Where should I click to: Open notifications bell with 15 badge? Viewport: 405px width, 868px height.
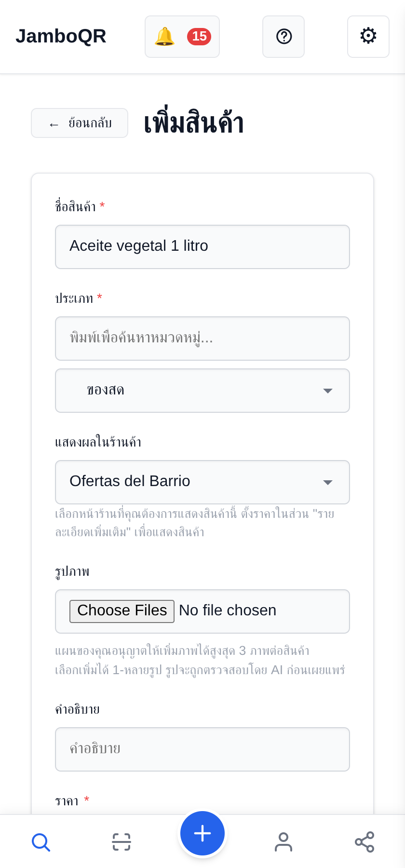tap(182, 37)
